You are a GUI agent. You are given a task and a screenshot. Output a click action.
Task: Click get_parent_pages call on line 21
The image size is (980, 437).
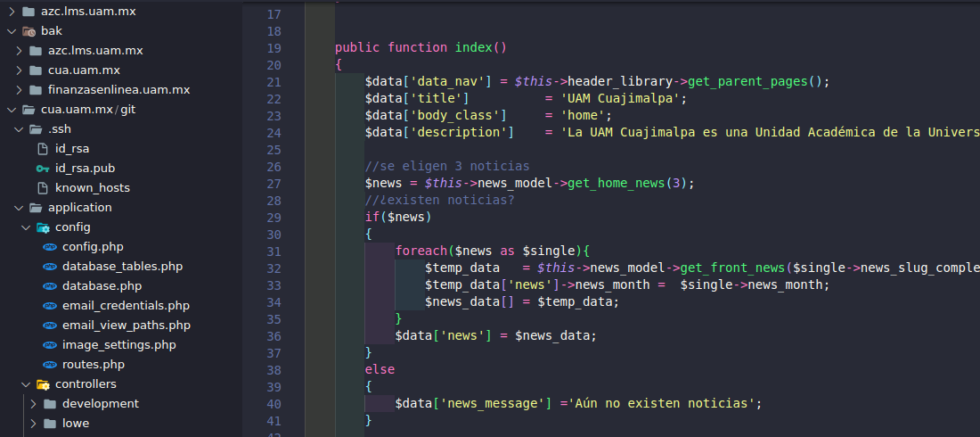coord(747,82)
